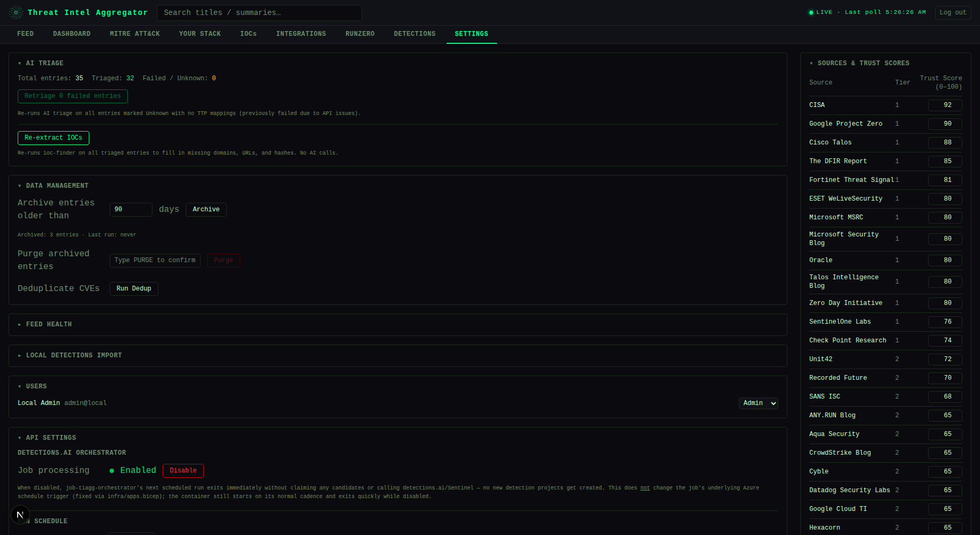Go to the RunZero tab
The image size is (980, 535).
(360, 34)
